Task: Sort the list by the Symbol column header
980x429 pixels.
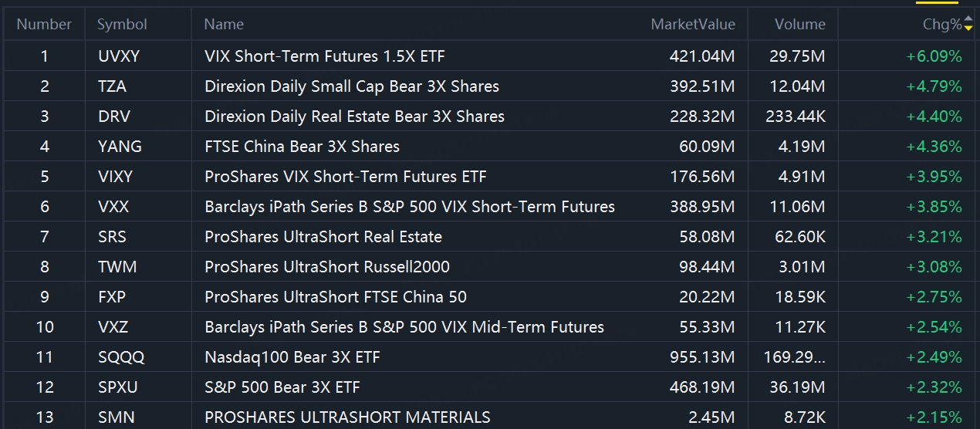Action: 122,25
